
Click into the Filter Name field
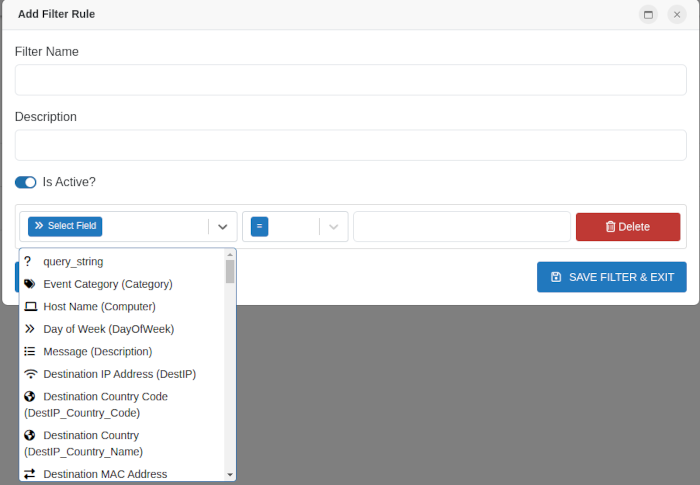350,80
